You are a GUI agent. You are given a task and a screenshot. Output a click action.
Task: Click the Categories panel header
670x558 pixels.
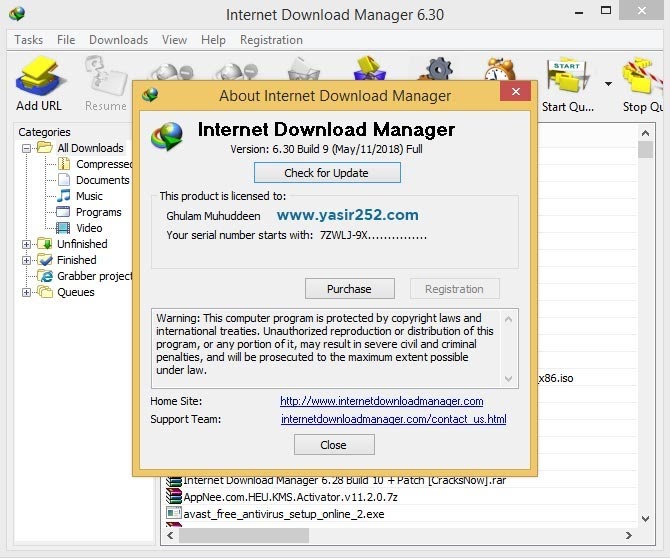44,132
